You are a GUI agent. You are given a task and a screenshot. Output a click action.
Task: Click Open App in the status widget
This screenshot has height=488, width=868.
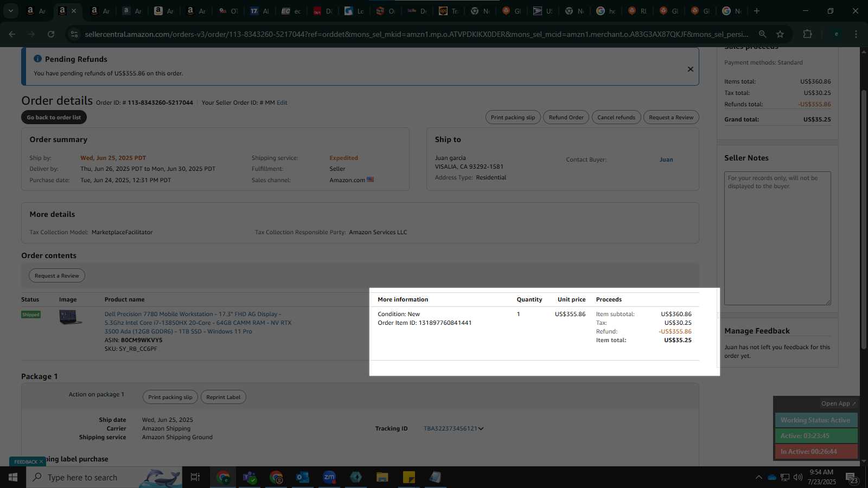click(x=838, y=403)
